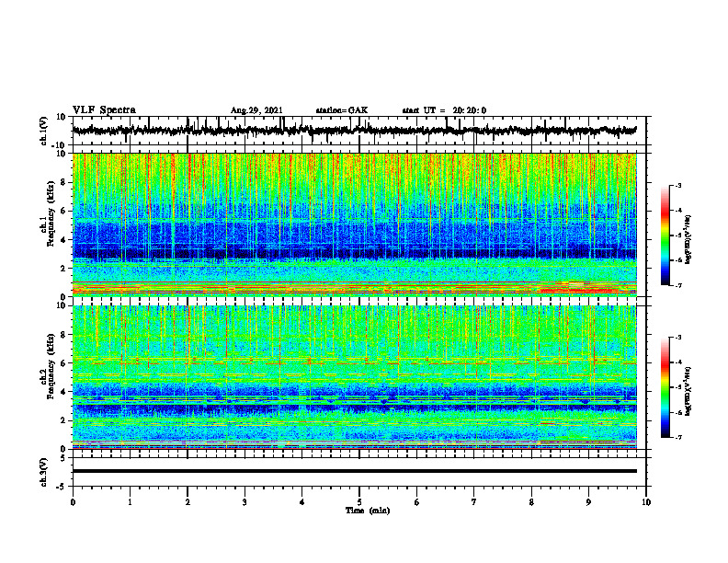This screenshot has height=563, width=728.
Task: Click the "station=GAK" header label
Action: tap(342, 110)
